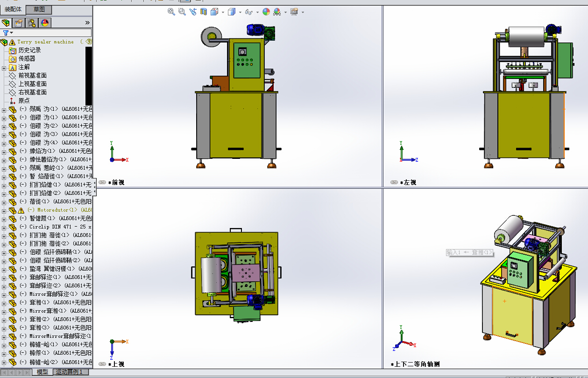
Task: Click the View Orientation cube icon
Action: point(214,12)
